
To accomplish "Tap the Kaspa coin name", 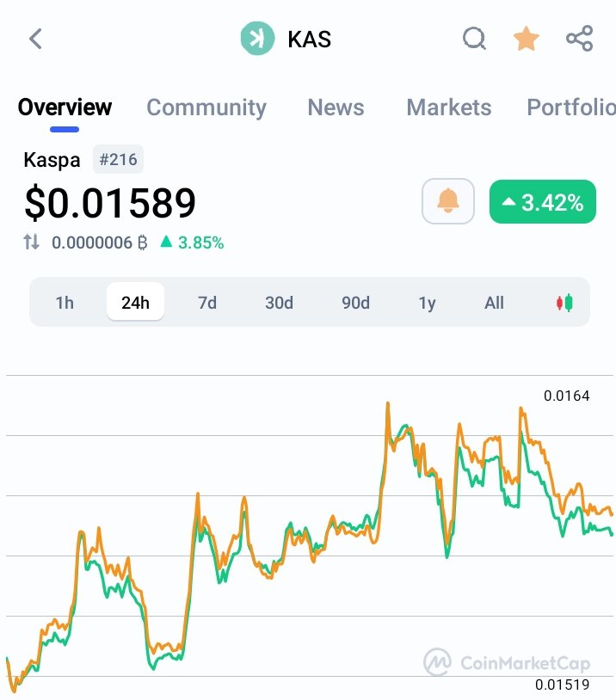I will [x=52, y=159].
